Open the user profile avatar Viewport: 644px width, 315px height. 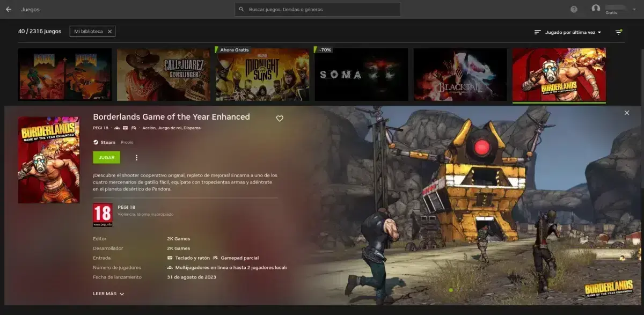click(x=596, y=9)
